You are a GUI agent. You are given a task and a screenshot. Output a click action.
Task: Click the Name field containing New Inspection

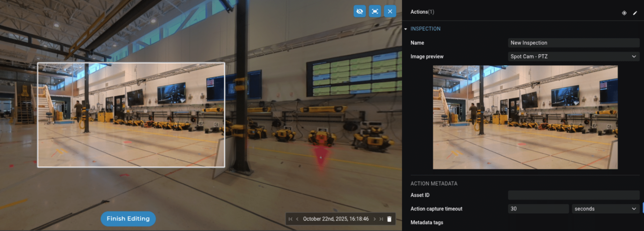pyautogui.click(x=574, y=43)
